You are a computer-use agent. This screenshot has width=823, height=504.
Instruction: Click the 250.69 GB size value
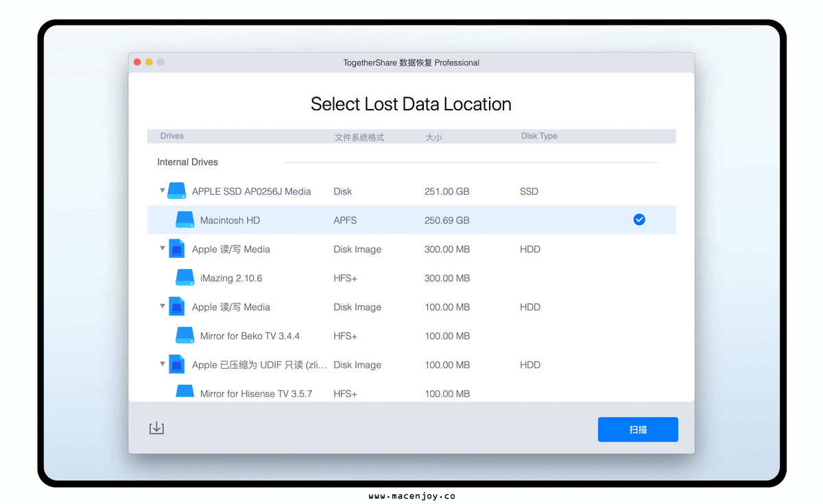447,220
